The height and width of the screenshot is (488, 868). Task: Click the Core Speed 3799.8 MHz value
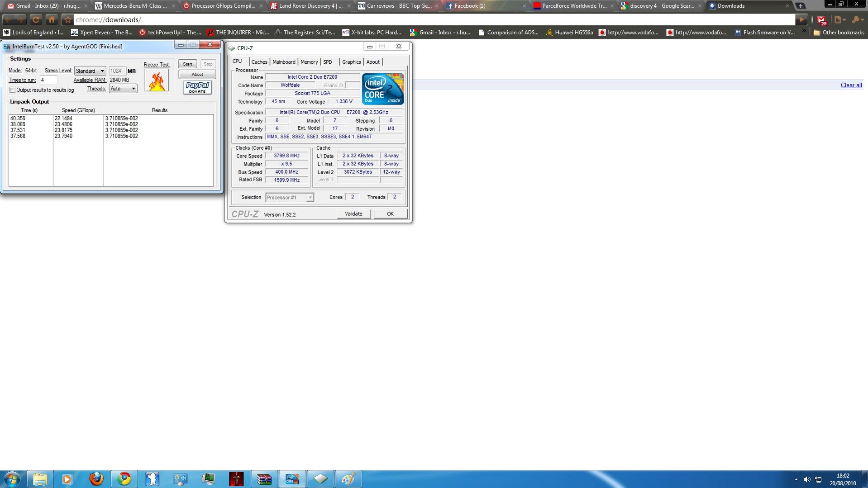[286, 156]
